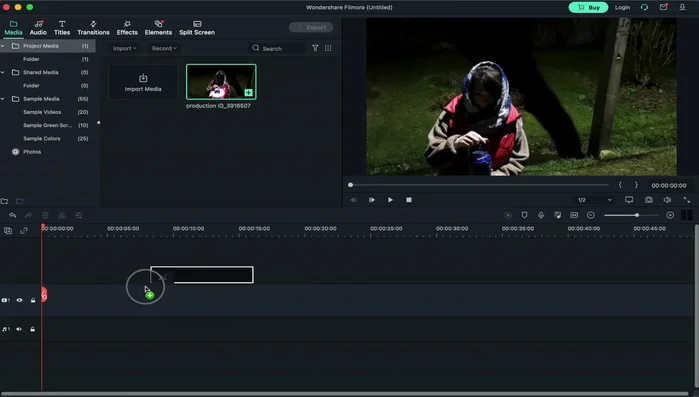Click the Export button
The height and width of the screenshot is (397, 699).
click(x=311, y=27)
